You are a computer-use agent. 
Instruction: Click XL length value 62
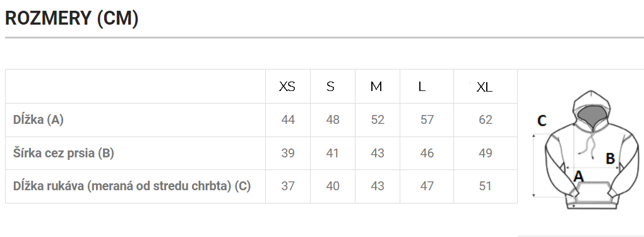click(486, 119)
